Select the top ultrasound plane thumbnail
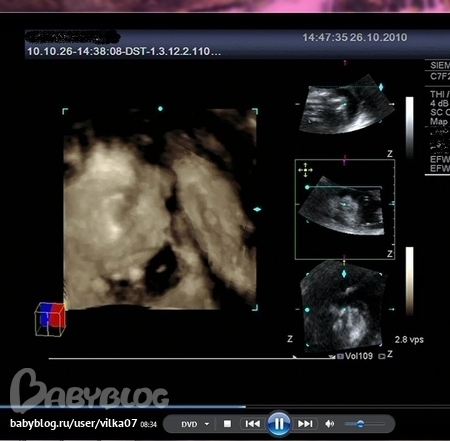 (x=347, y=104)
